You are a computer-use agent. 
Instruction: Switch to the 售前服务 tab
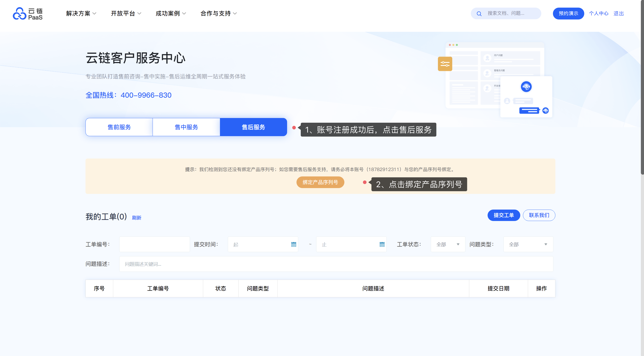point(119,127)
